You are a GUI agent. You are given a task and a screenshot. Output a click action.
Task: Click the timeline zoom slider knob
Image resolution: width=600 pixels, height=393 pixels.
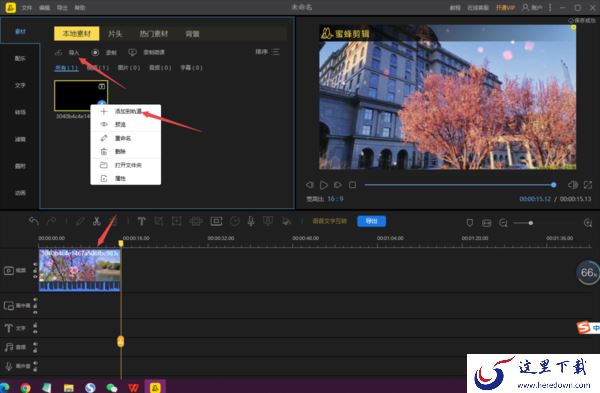tap(530, 223)
